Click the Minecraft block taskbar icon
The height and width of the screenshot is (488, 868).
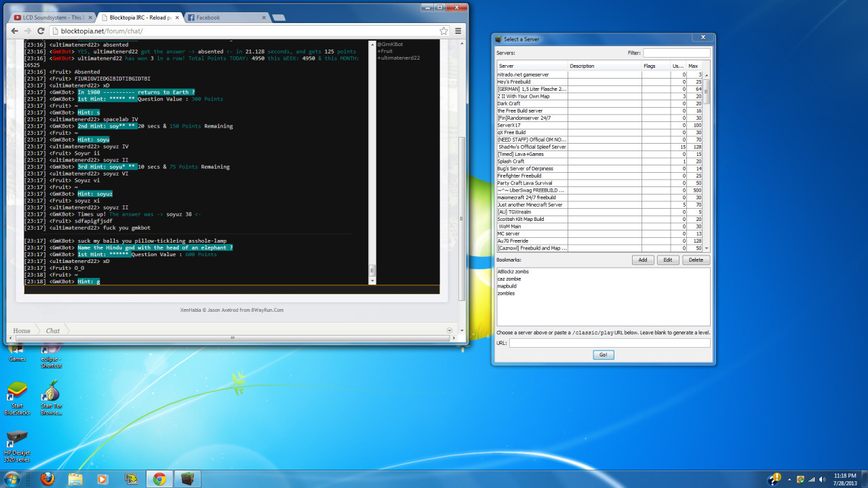click(187, 479)
